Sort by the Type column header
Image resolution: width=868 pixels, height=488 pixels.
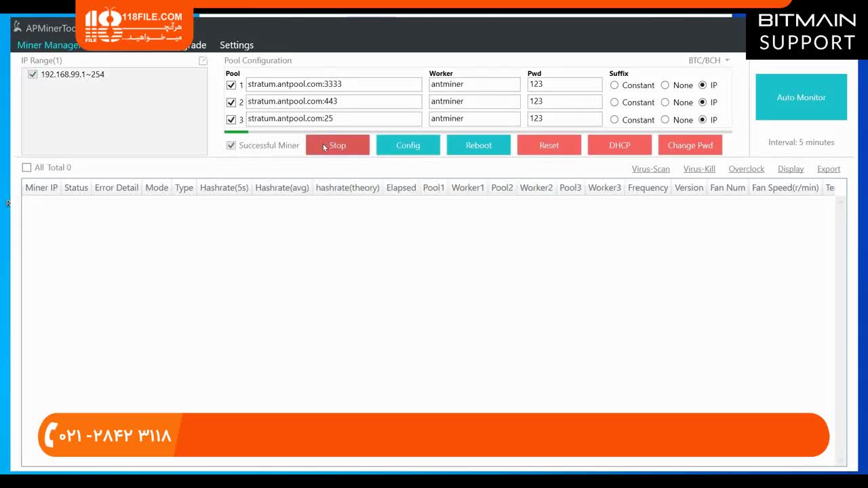[184, 188]
